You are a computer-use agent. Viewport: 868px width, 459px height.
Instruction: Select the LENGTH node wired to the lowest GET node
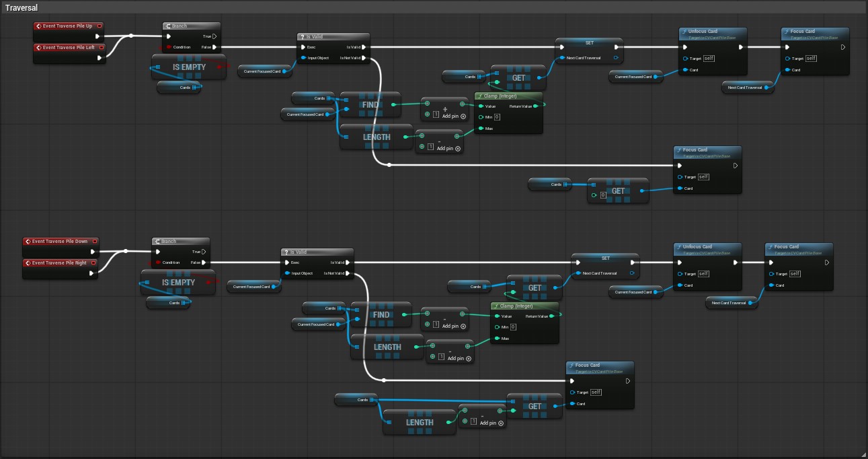pos(420,423)
